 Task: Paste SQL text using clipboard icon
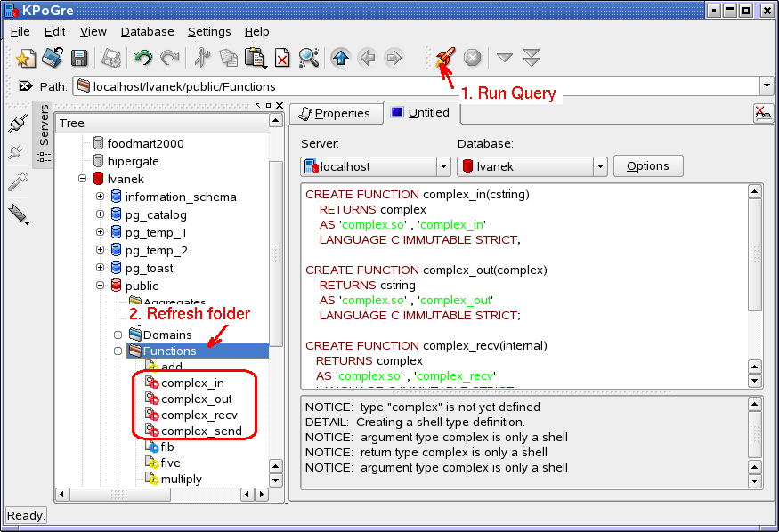254,58
